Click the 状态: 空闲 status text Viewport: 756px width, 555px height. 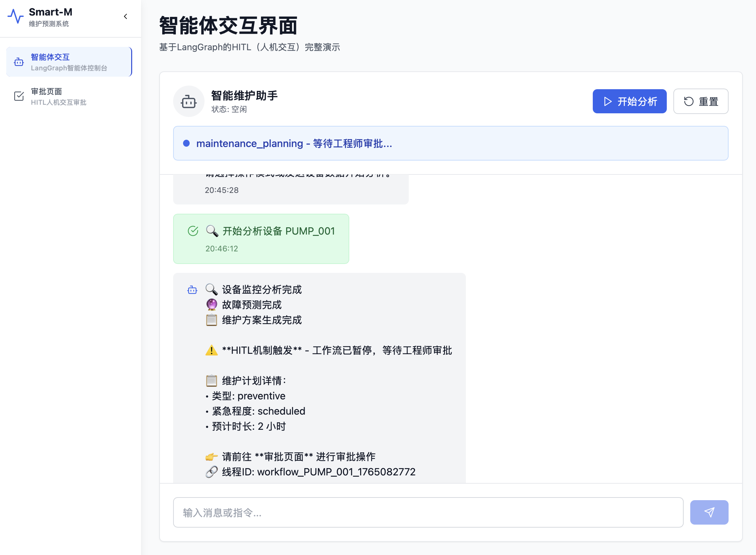[x=229, y=110]
